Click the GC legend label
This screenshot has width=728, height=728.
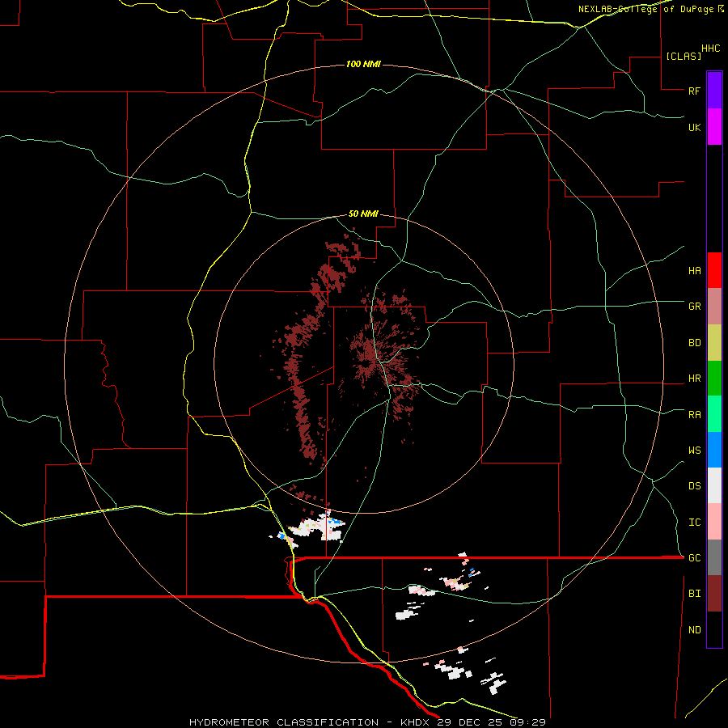(x=694, y=558)
